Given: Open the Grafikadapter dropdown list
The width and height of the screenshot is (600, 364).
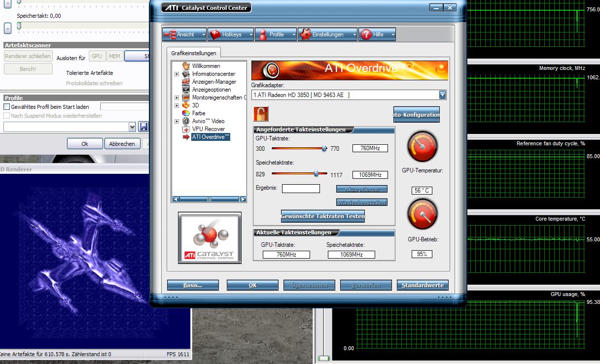Looking at the screenshot, I should point(442,95).
